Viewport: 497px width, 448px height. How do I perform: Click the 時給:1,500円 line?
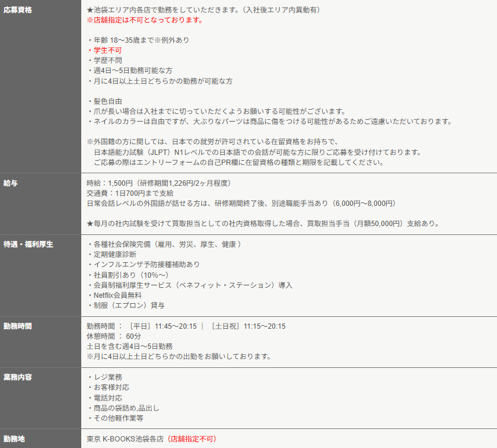coord(160,183)
